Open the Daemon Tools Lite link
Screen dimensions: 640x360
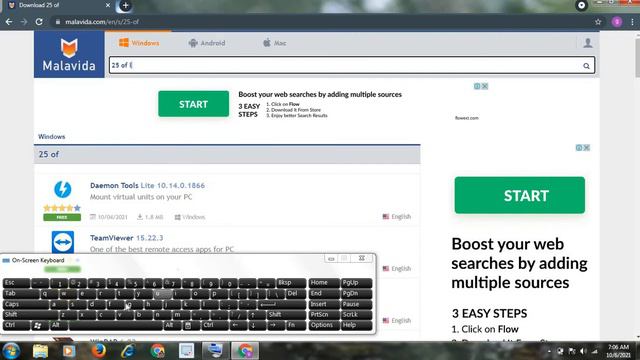tap(147, 185)
